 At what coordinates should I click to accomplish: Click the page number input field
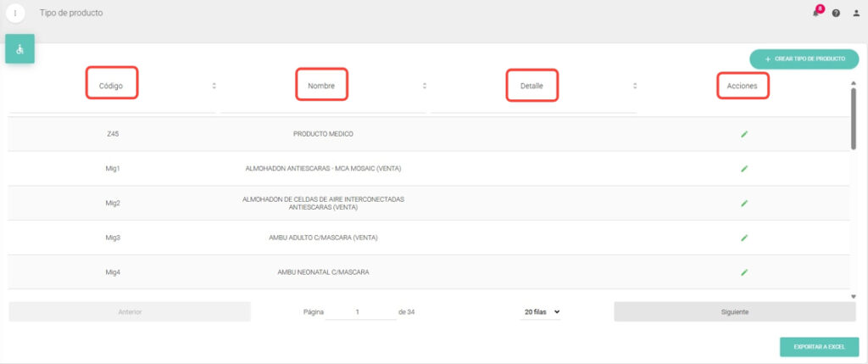click(x=359, y=312)
